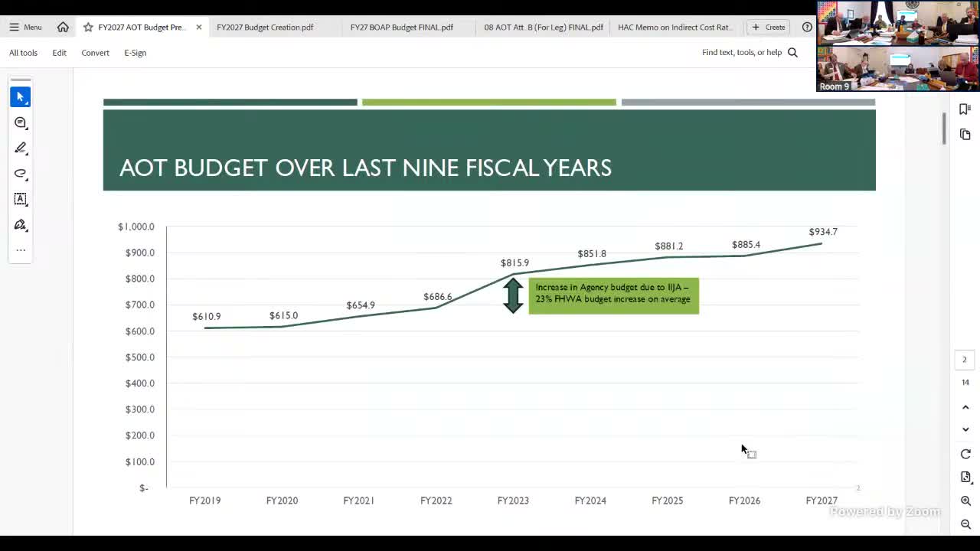The height and width of the screenshot is (551, 980).
Task: Click the $1,000.0 y-axis label
Action: pyautogui.click(x=136, y=227)
